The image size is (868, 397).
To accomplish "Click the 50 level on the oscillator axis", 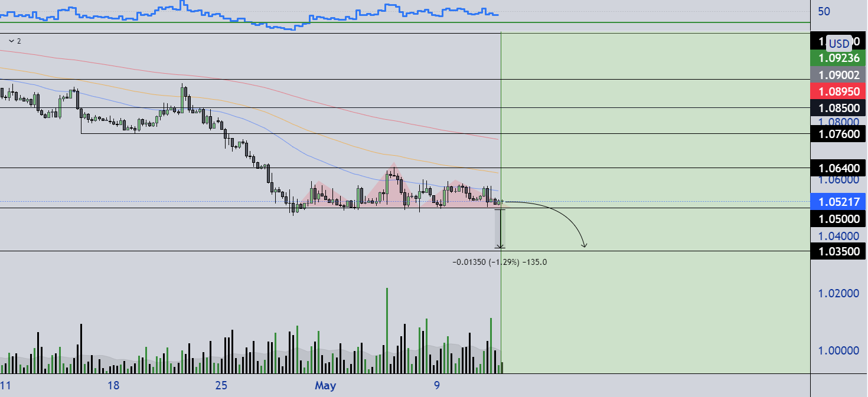I will tap(825, 11).
